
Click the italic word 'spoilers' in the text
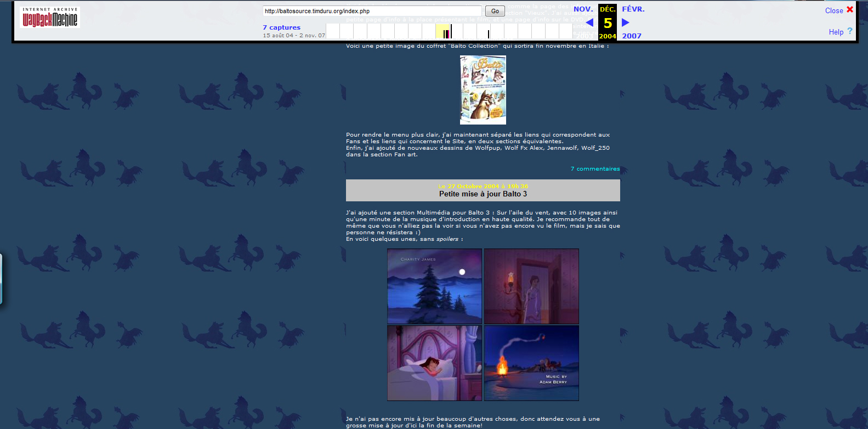pyautogui.click(x=447, y=239)
